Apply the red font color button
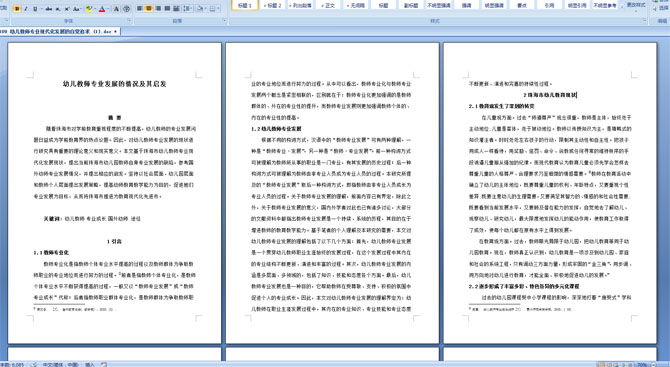The image size is (670, 367). click(x=102, y=9)
